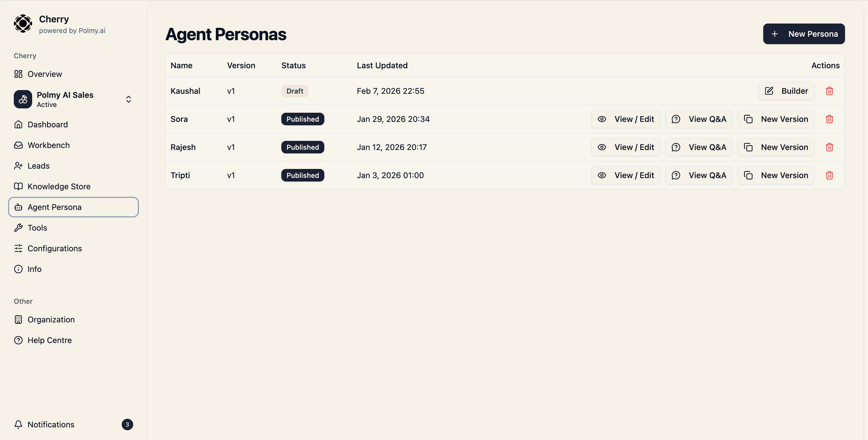
Task: Click the Draft status badge for Kaushal
Action: pyautogui.click(x=294, y=91)
